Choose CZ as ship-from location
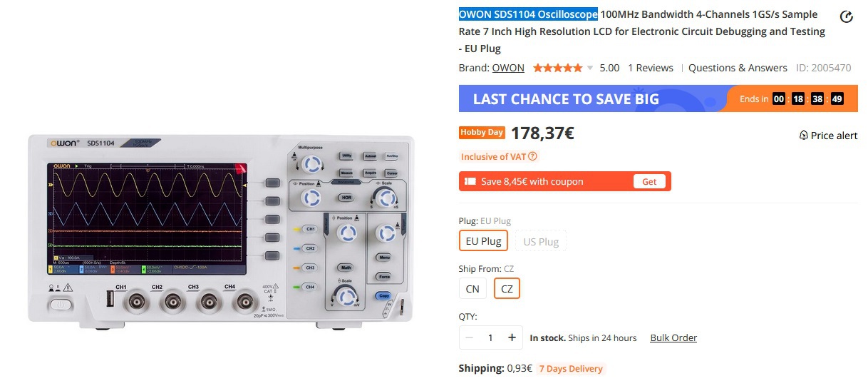 (x=507, y=289)
